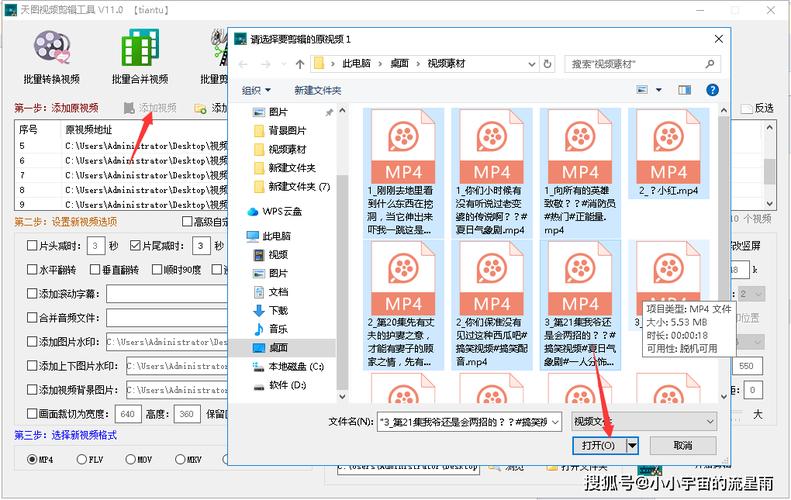Viewport: 791px width, 500px height.
Task: Open the 批量合并视频 tool icon
Action: pyautogui.click(x=140, y=46)
